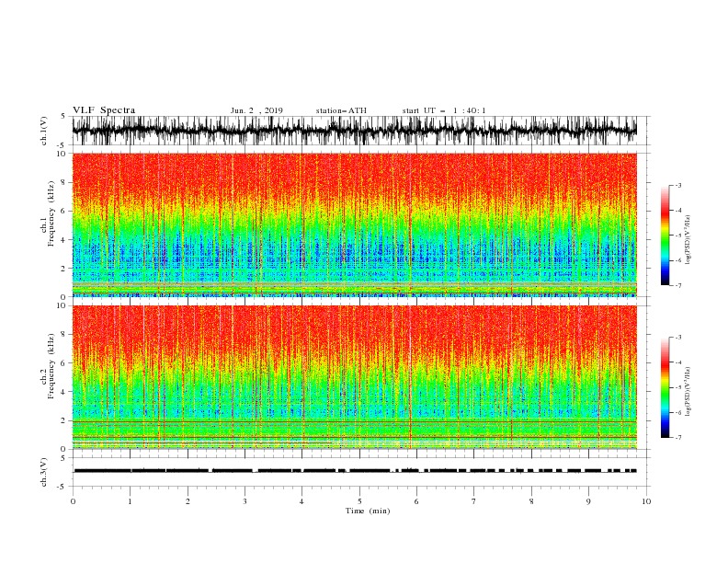Screen dimensions: 728x563
Task: Click the "ch.3(V)" axis label
Action: click(x=44, y=472)
